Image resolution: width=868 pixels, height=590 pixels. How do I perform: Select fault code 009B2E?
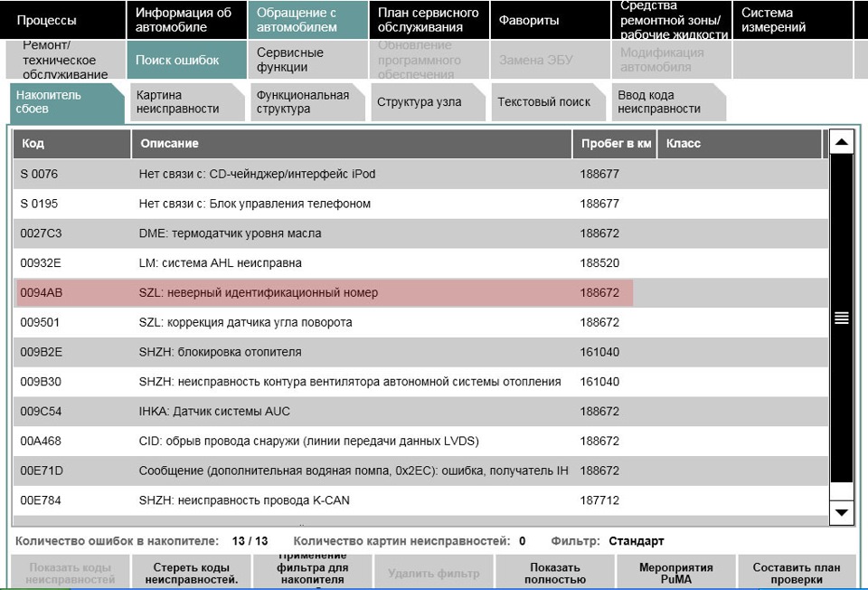(41, 352)
